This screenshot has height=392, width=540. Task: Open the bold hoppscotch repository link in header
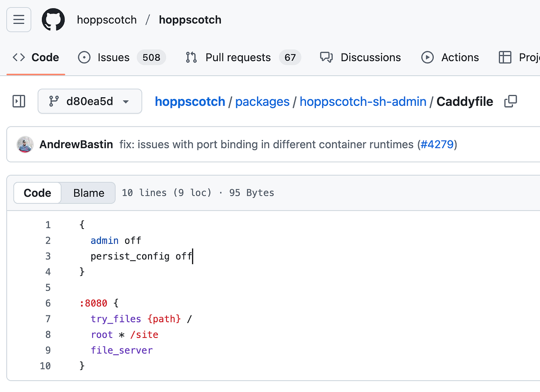[x=190, y=20]
